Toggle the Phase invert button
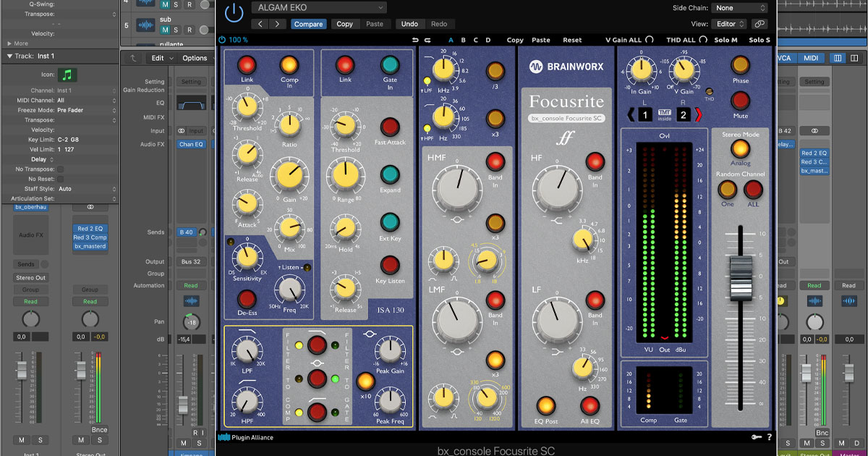The image size is (868, 456). tap(740, 65)
